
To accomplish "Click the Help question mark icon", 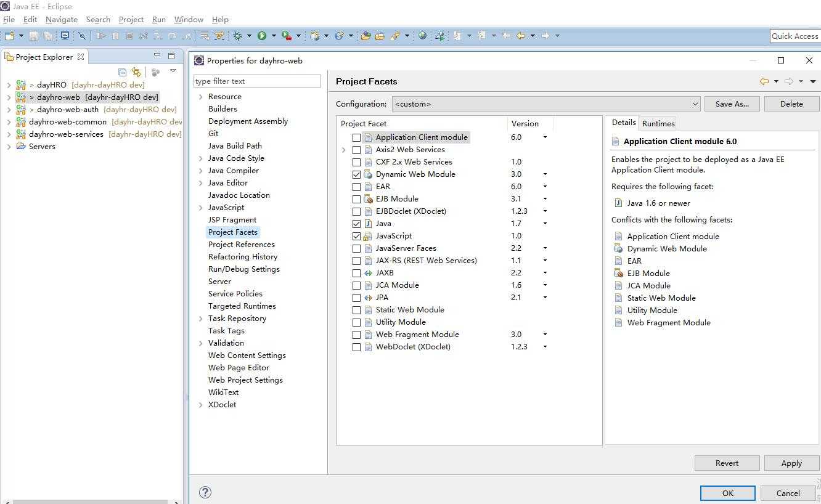I will tap(205, 492).
